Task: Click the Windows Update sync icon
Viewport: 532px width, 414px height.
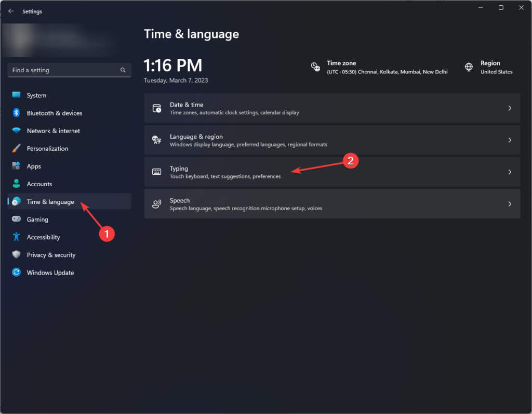Action: (16, 272)
